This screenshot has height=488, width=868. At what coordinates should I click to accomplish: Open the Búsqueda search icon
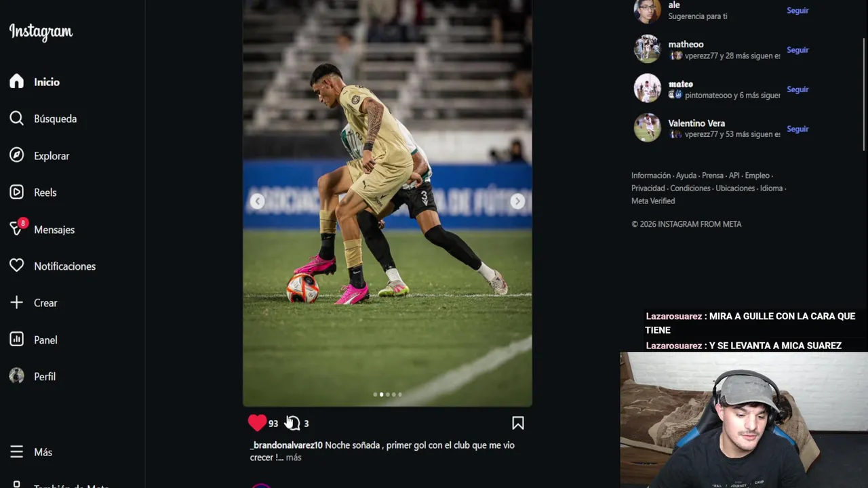[x=16, y=119]
